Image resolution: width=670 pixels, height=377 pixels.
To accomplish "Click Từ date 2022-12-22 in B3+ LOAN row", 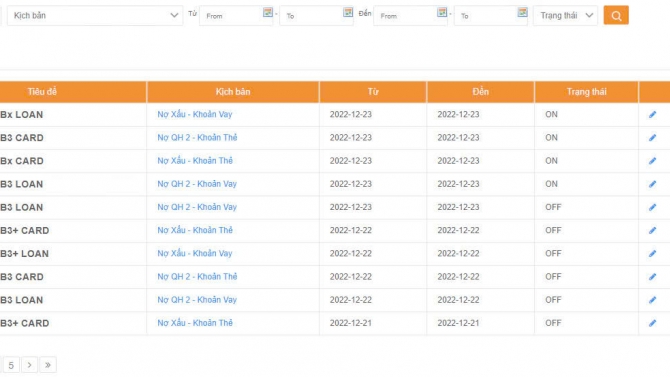I will pos(350,253).
